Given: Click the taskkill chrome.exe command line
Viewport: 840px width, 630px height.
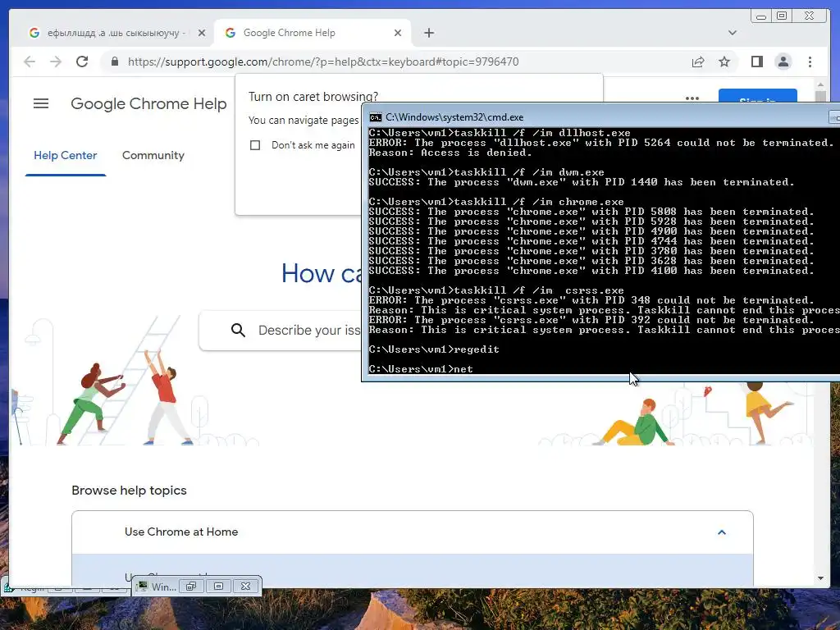Looking at the screenshot, I should pos(496,202).
